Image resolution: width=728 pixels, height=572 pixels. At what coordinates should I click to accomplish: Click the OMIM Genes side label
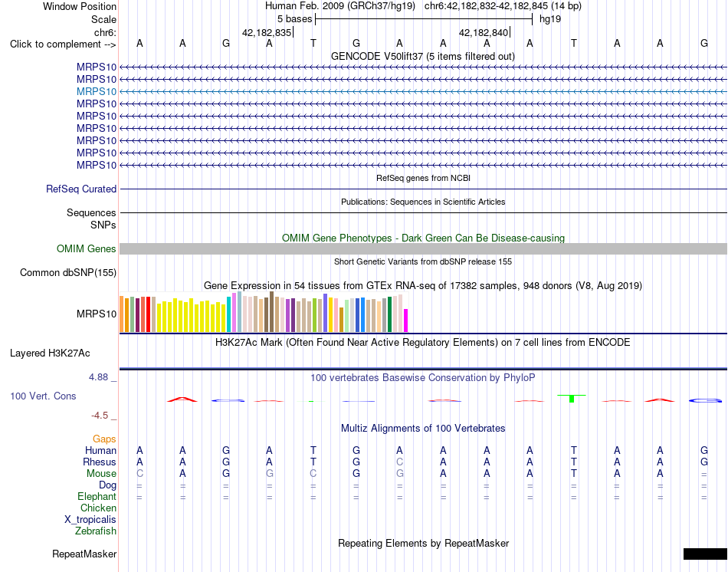click(x=86, y=248)
